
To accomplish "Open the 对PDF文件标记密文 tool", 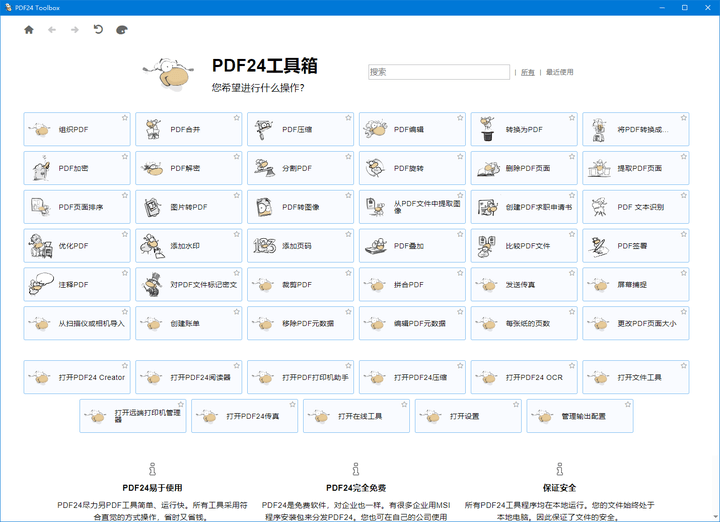I will tap(188, 285).
